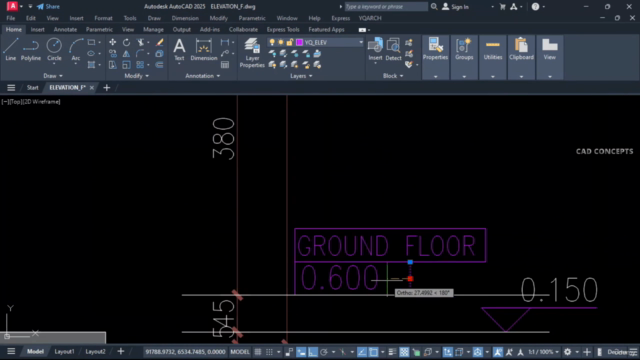Toggle lineweight display in status bar
The width and height of the screenshot is (640, 360).
(x=392, y=352)
